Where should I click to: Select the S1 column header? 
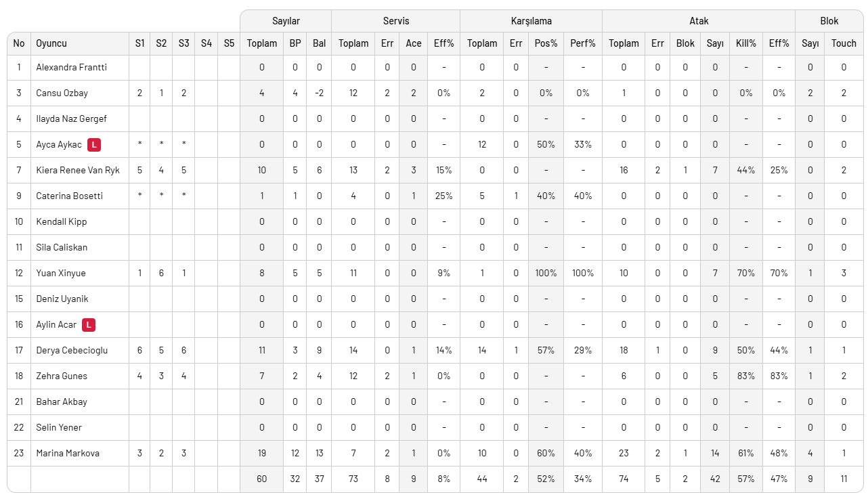(x=139, y=43)
